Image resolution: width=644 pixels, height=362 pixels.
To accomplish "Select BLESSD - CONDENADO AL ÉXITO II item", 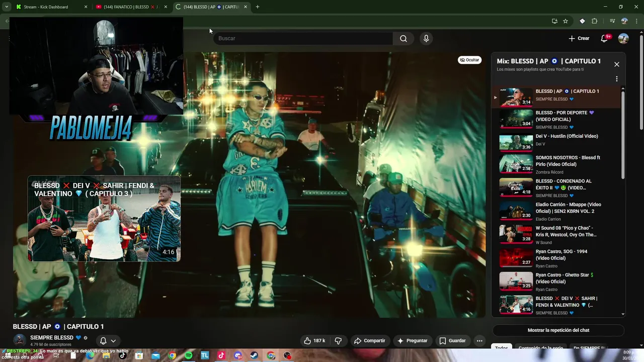I will 556,188.
